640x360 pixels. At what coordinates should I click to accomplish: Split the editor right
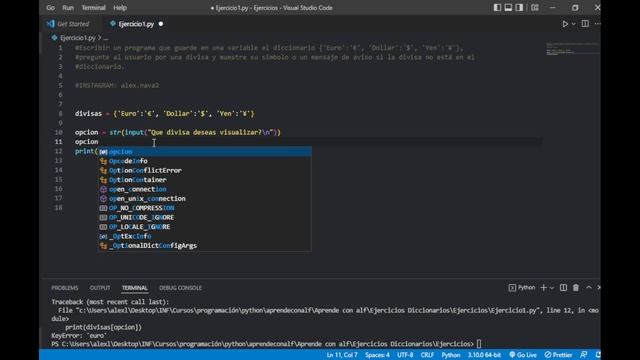coord(585,24)
